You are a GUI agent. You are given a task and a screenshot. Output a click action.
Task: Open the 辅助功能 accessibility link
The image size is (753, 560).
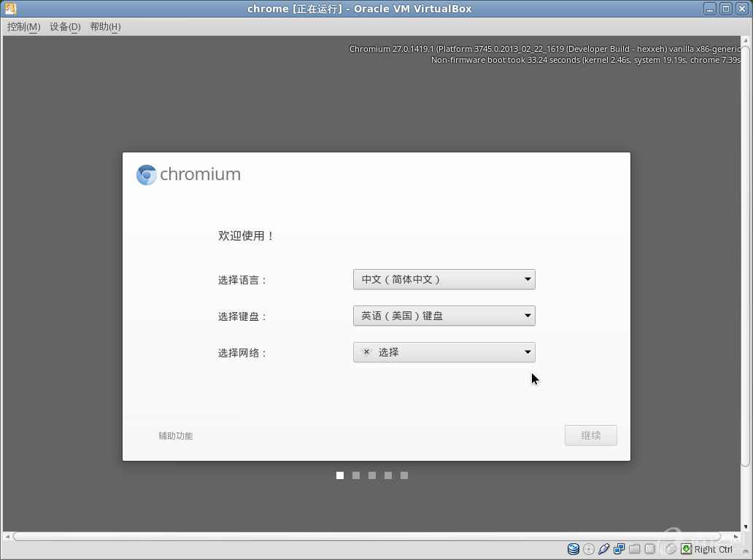pyautogui.click(x=176, y=436)
